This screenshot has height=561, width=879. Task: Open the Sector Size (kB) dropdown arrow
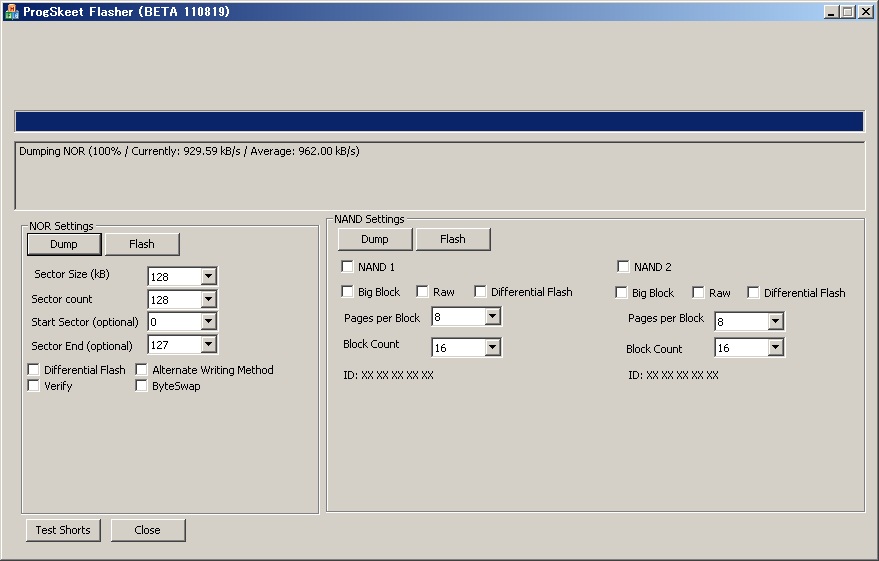pyautogui.click(x=209, y=276)
